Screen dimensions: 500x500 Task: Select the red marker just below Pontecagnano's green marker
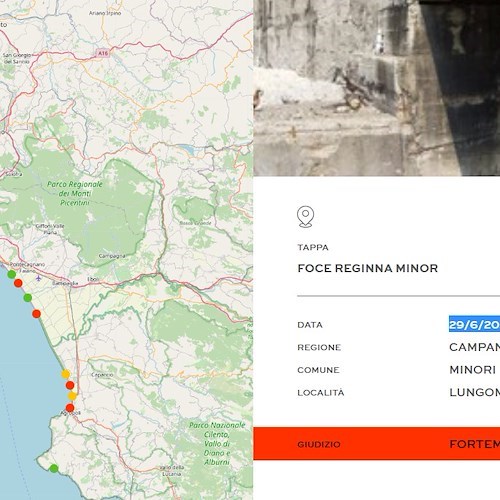[18, 283]
